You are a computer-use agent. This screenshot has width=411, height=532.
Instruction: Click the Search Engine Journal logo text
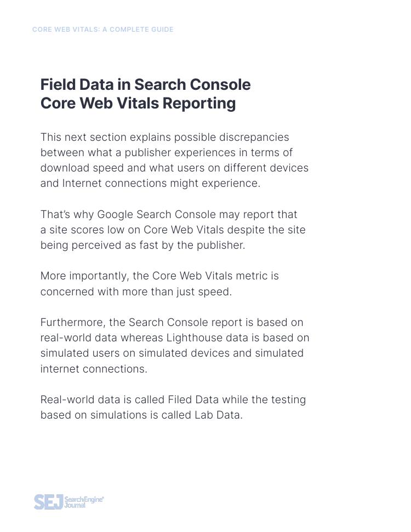[84, 502]
